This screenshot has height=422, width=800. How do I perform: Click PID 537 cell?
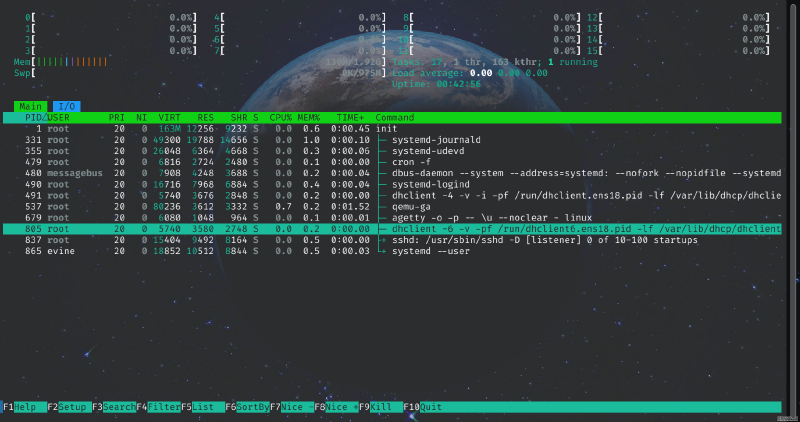pos(34,207)
